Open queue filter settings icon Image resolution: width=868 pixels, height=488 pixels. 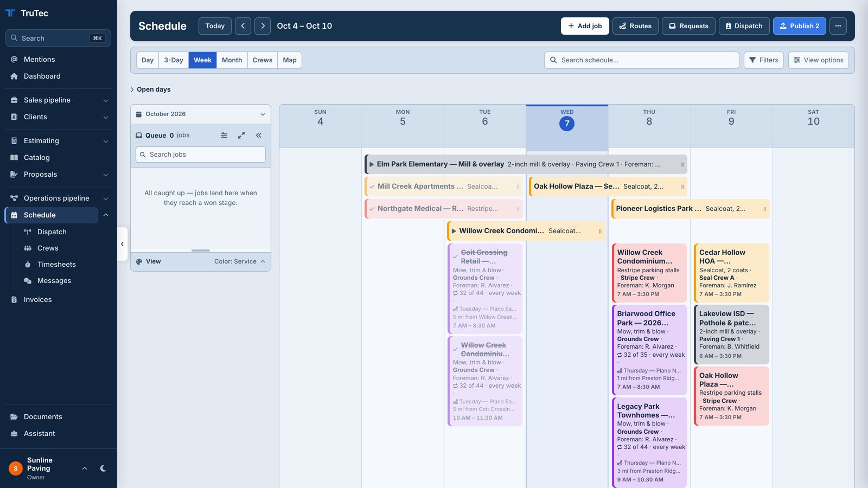pyautogui.click(x=224, y=136)
